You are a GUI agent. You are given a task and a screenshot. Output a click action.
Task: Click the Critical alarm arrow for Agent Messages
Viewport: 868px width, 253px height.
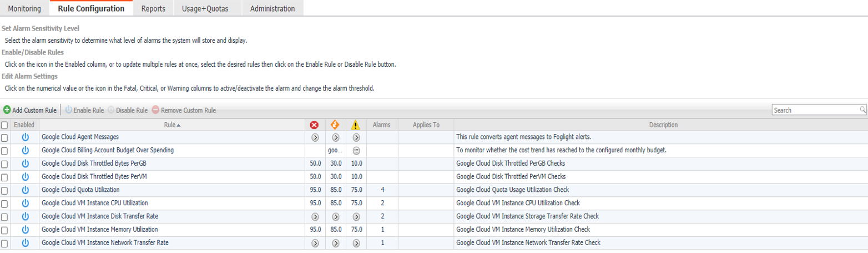[x=335, y=137]
